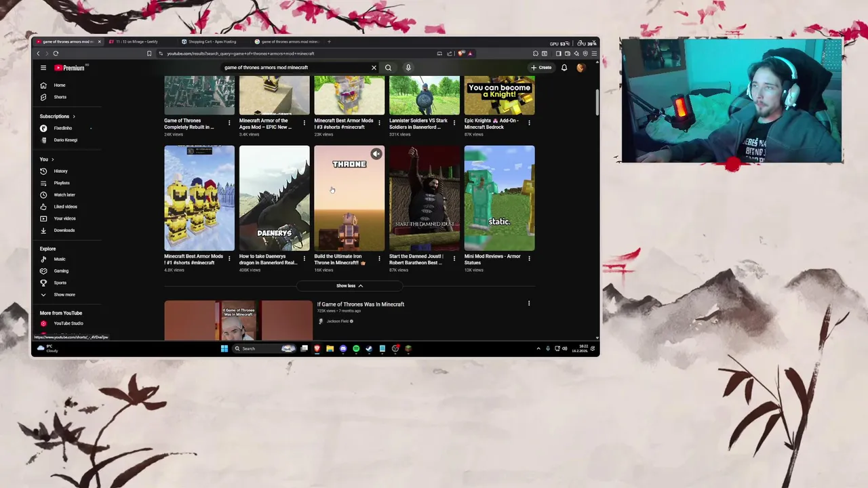Viewport: 868px width, 488px height.
Task: Click the YouTube Premium logo
Action: coord(70,68)
